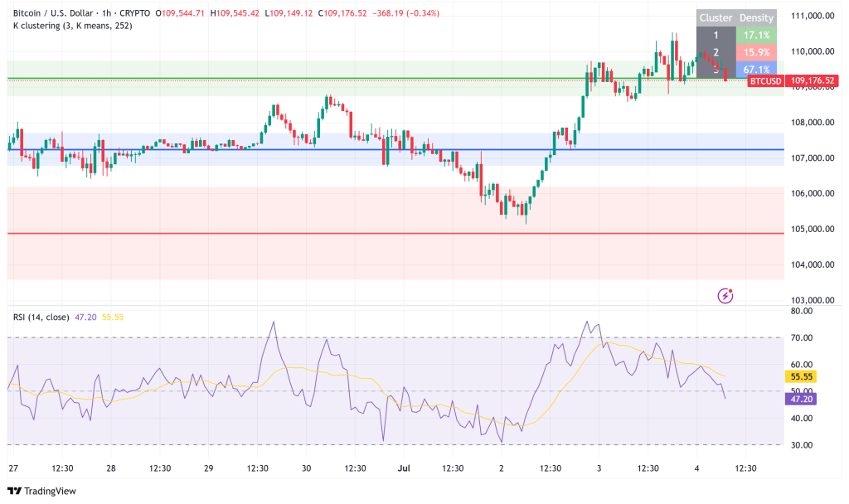
Task: Click the close price C109,176.52 in header
Action: (x=342, y=13)
